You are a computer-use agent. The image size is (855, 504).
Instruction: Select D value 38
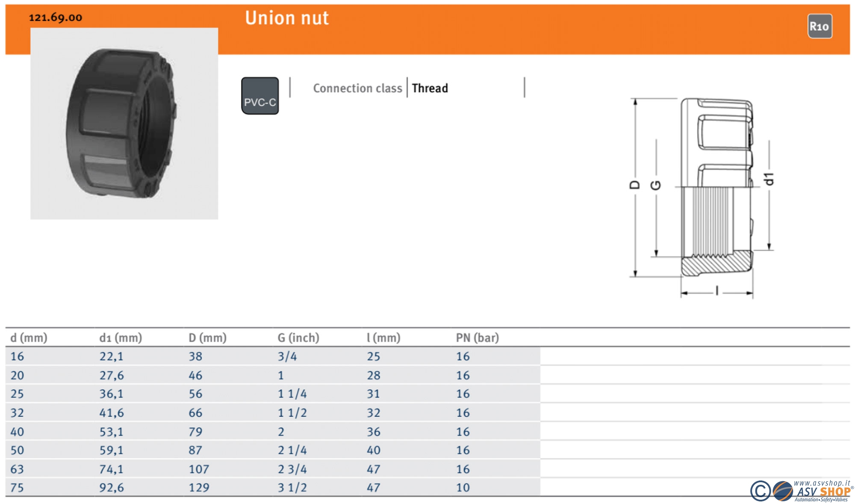coord(195,356)
